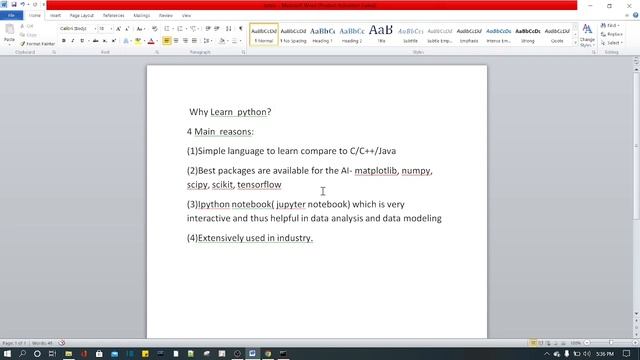Image resolution: width=640 pixels, height=360 pixels.
Task: Click the Shading paint bucket icon
Action: tap(222, 41)
